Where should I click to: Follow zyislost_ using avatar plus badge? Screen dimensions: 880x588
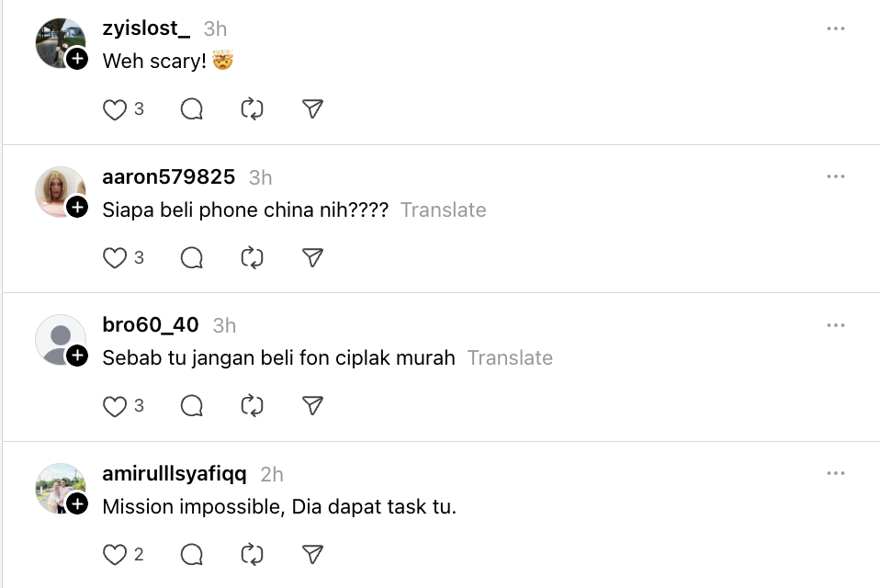(x=78, y=60)
